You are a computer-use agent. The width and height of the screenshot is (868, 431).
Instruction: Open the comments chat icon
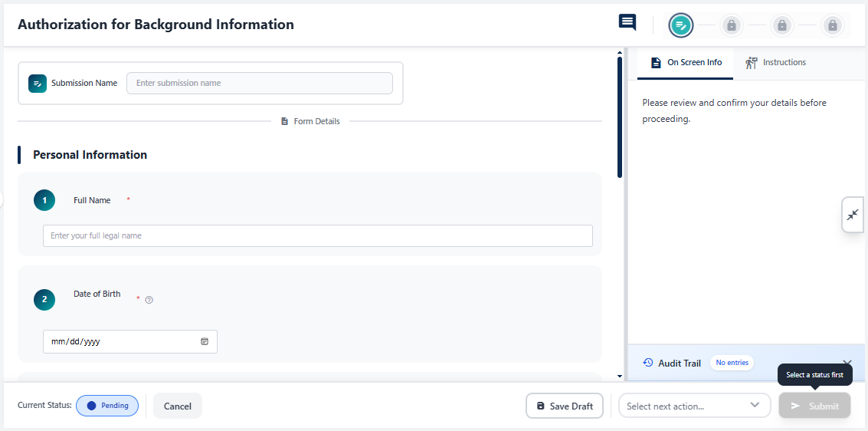click(x=627, y=23)
